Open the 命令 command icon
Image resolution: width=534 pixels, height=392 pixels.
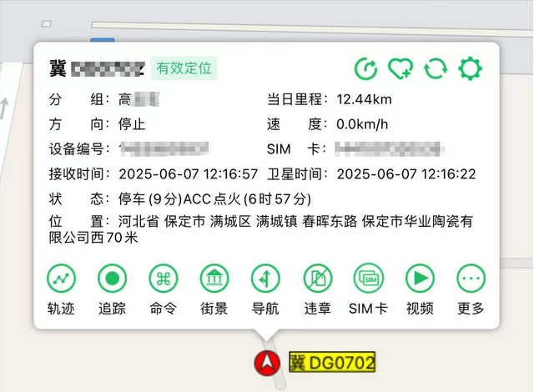click(164, 278)
